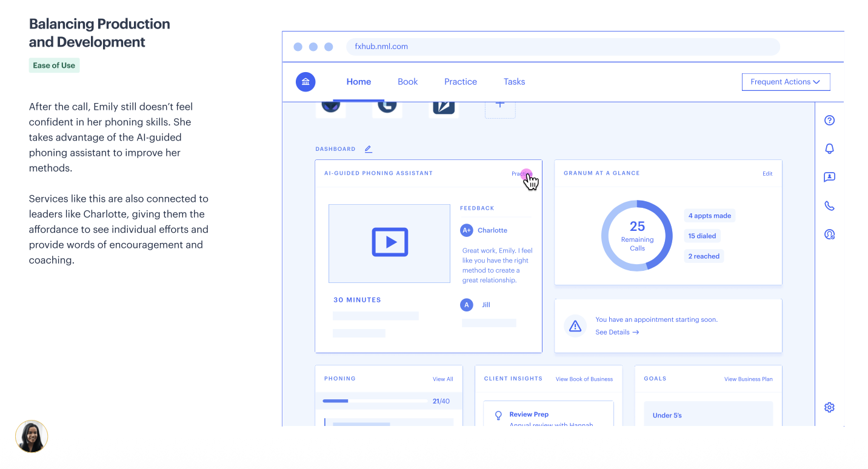
Task: Click the phone icon in the sidebar
Action: [x=830, y=205]
